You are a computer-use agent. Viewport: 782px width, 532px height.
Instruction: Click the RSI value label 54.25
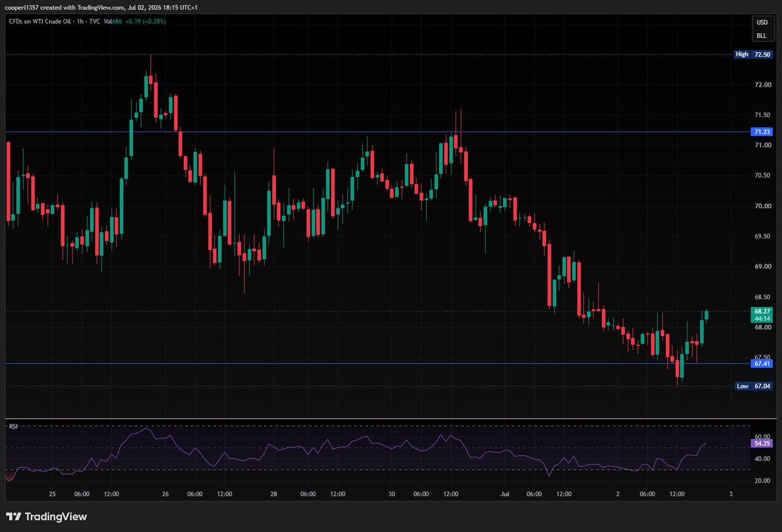pos(762,443)
